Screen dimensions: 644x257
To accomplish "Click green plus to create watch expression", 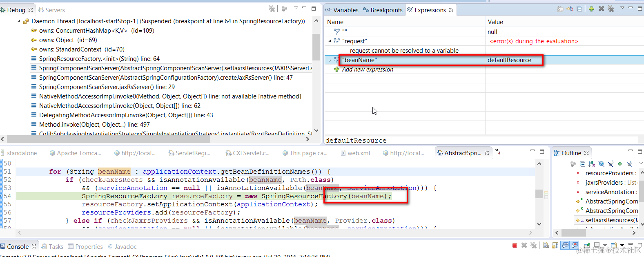I will 591,9.
